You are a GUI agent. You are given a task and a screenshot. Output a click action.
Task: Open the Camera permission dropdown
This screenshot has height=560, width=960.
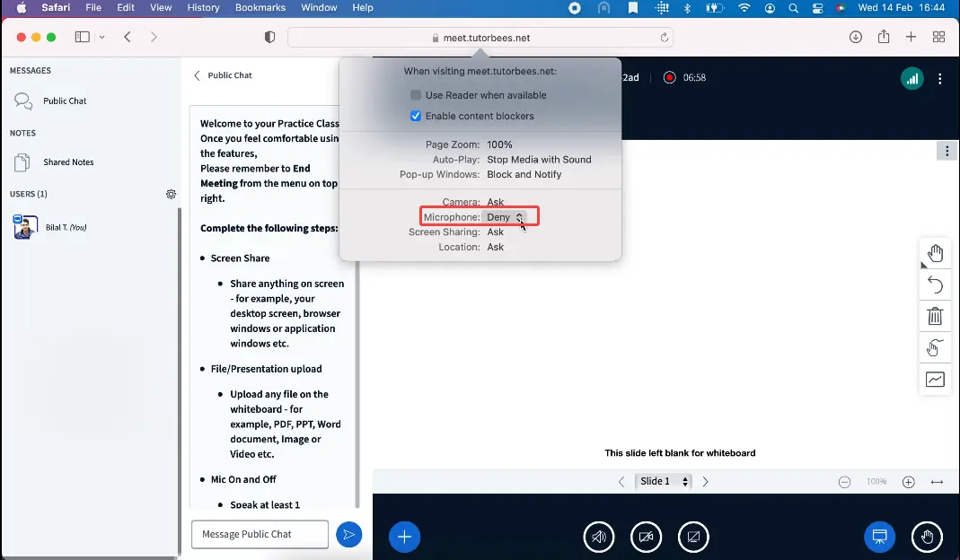496,202
